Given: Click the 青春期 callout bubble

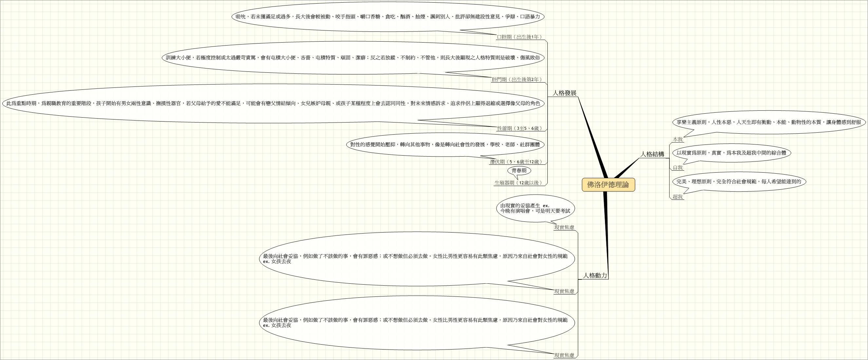Looking at the screenshot, I should click(x=519, y=171).
